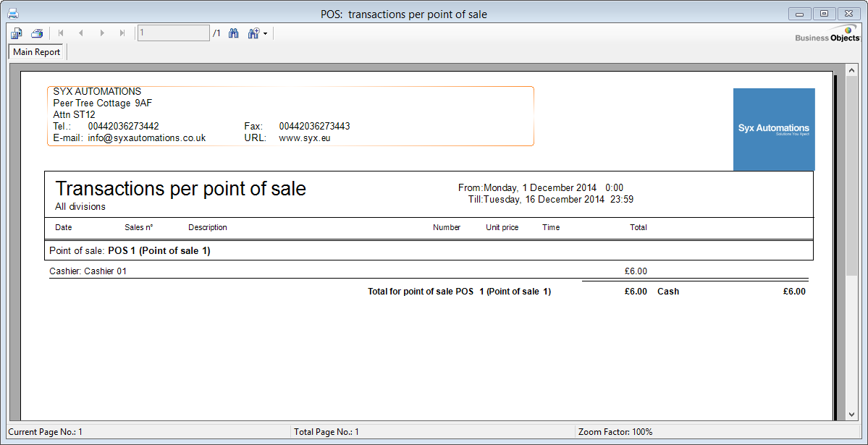Click the Print Report icon

(x=37, y=33)
